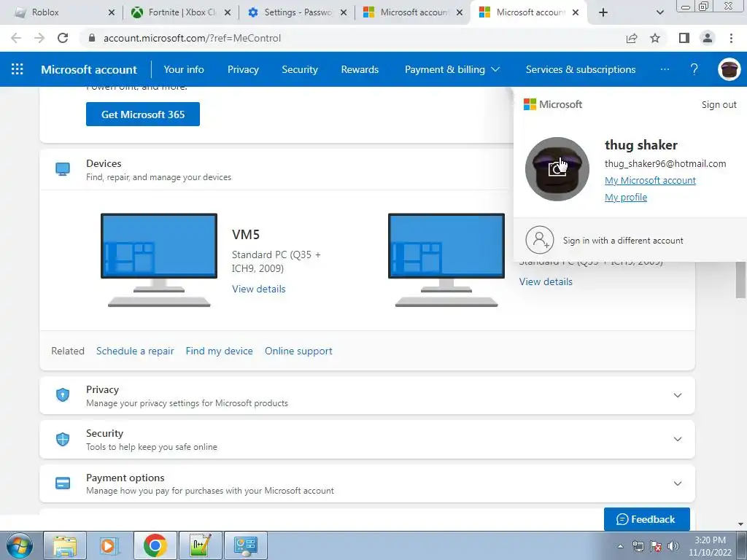Click the Devices monitor icon

pyautogui.click(x=63, y=169)
